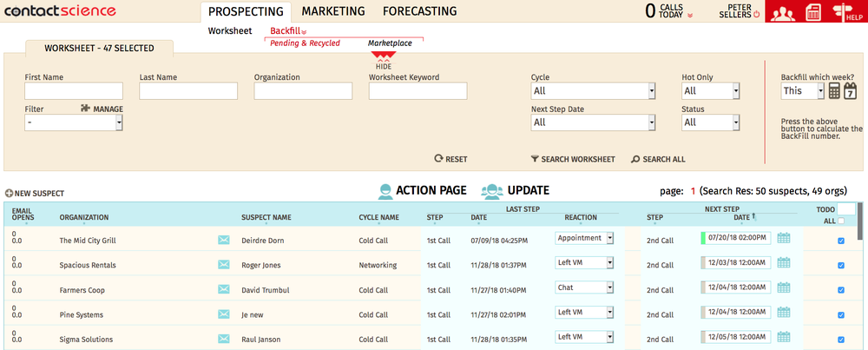Expand the Calls Today red chevron
Screen dimensions: 868x350
(x=690, y=16)
